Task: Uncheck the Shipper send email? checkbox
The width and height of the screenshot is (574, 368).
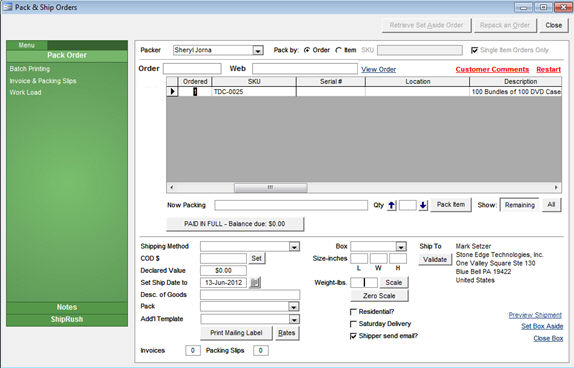Action: (x=353, y=336)
